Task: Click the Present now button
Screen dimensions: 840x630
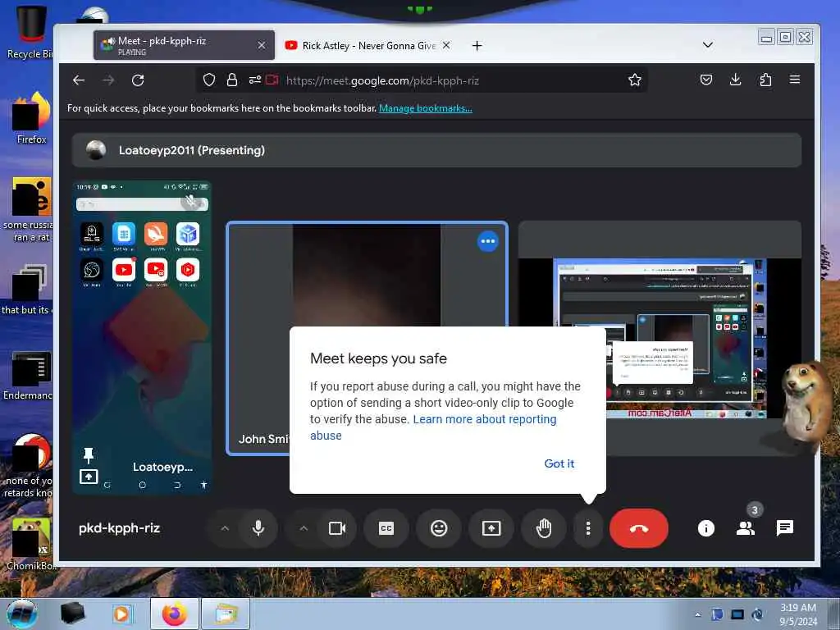Action: click(491, 528)
